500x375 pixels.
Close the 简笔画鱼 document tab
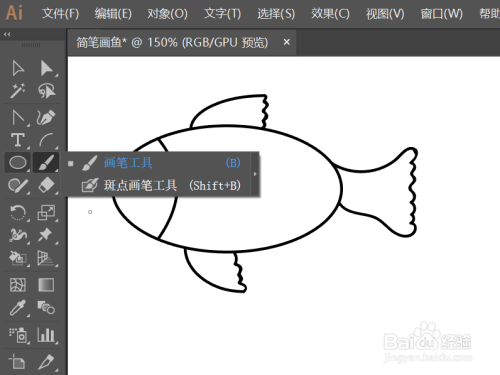[x=287, y=42]
